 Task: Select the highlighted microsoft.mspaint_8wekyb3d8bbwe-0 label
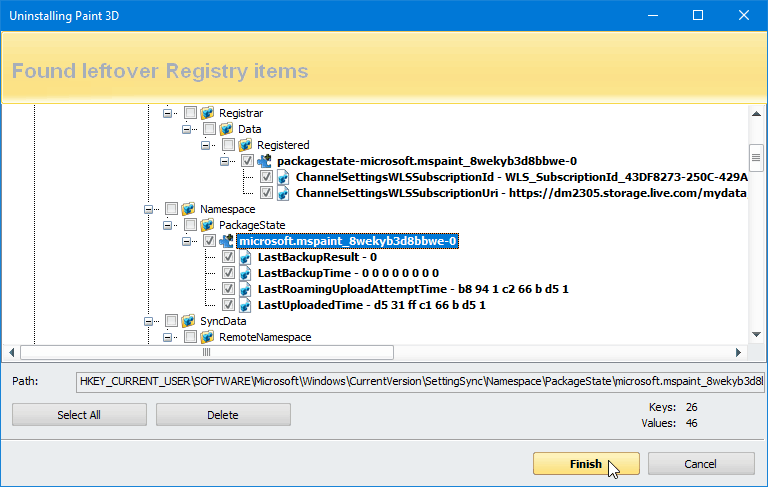pyautogui.click(x=348, y=241)
